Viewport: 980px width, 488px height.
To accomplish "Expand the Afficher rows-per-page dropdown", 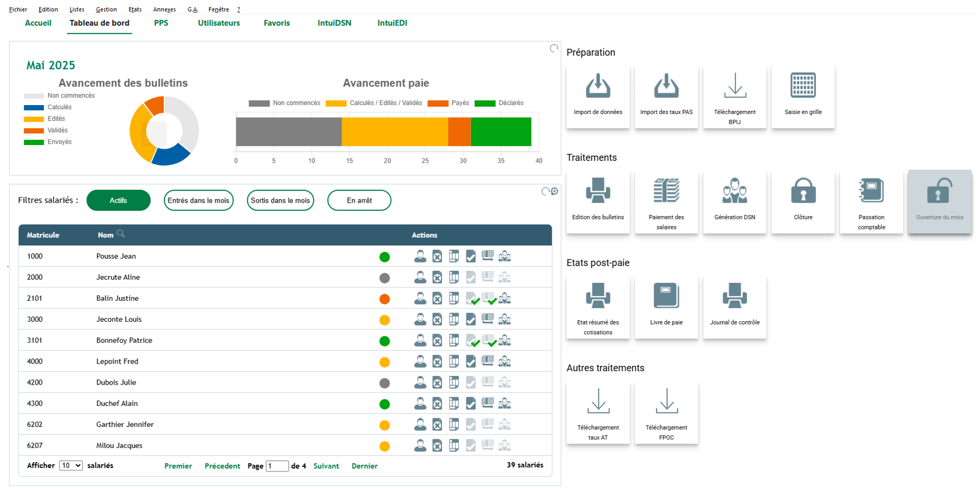I will 71,466.
